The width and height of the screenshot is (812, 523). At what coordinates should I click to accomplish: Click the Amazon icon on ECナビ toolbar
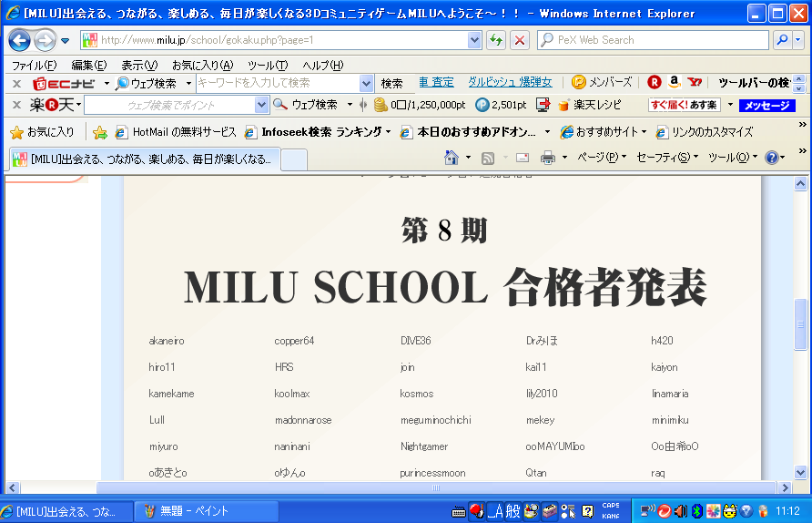(x=674, y=83)
